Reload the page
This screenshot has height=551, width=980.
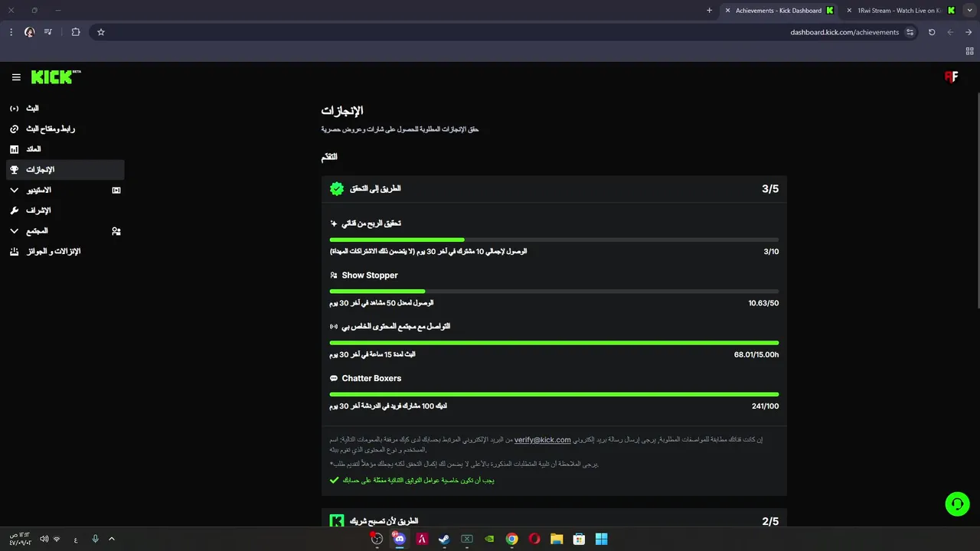click(932, 32)
